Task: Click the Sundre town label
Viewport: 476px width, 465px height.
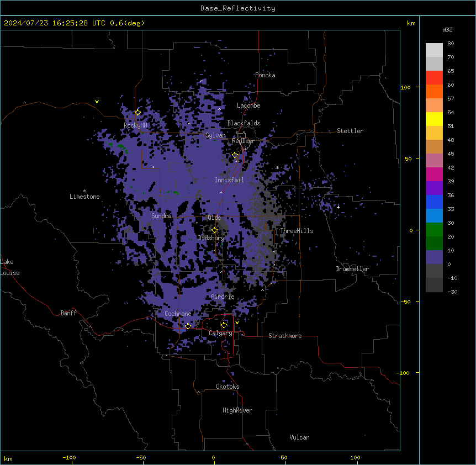Action: click(161, 216)
